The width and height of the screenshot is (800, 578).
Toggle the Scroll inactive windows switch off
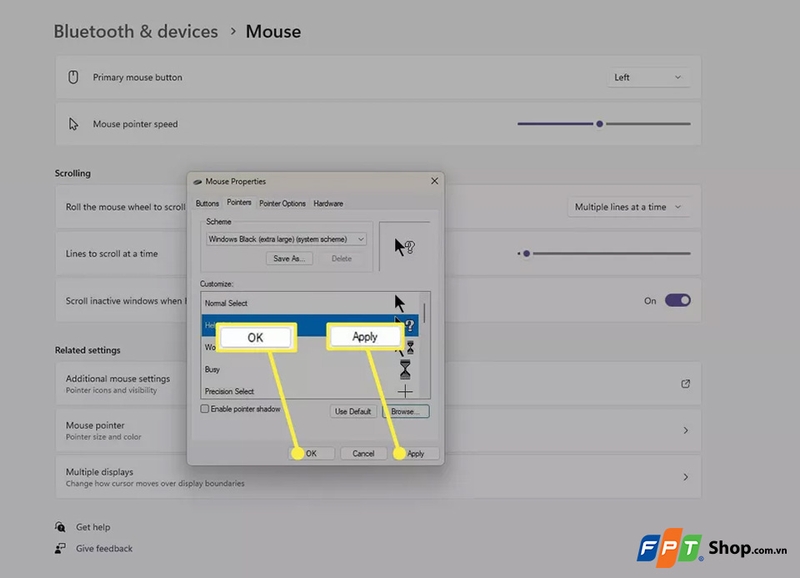(x=678, y=300)
